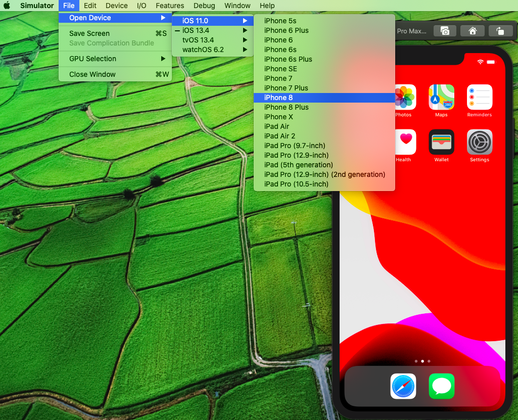Select iPad Pro (9.7-inch) device
The width and height of the screenshot is (518, 420).
coord(324,146)
